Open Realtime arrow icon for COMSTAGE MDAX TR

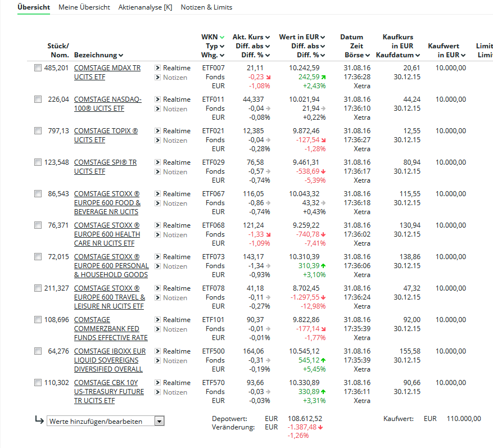click(x=157, y=68)
